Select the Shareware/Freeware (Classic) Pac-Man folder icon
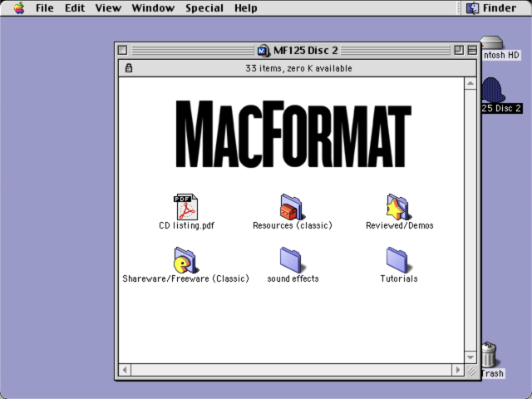Screen dimensions: 532x399 pyautogui.click(x=185, y=260)
